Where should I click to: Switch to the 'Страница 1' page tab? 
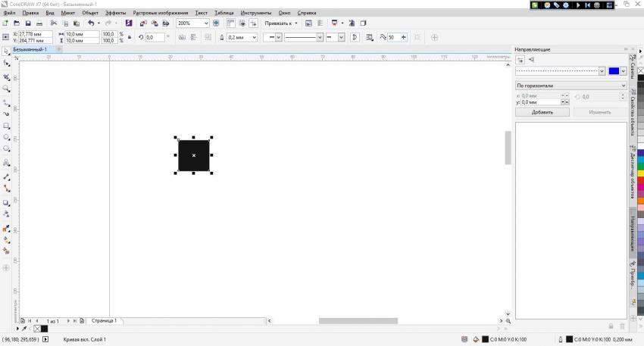point(104,321)
